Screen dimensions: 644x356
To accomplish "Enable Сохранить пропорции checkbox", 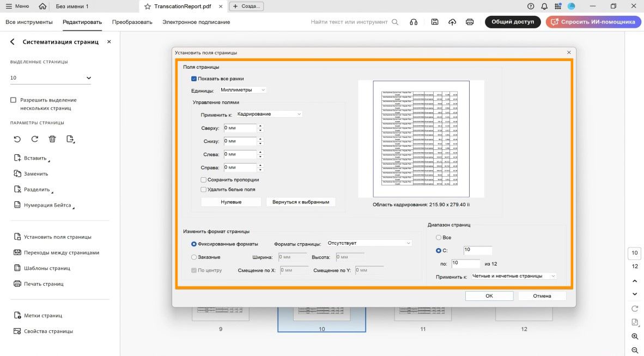I will [203, 180].
